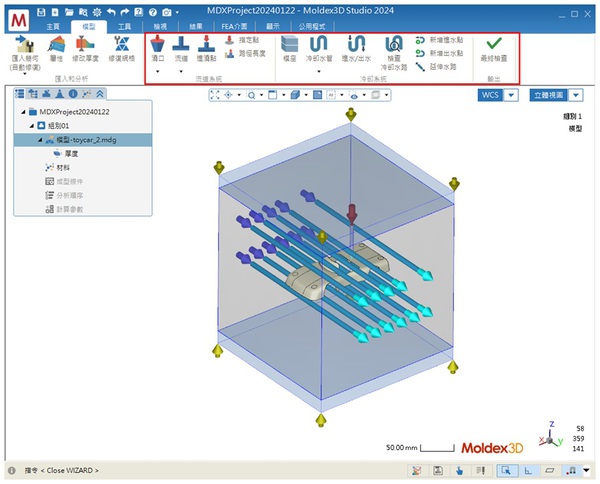Click 新增進水點 add inlet button
600x484 pixels.
[438, 39]
